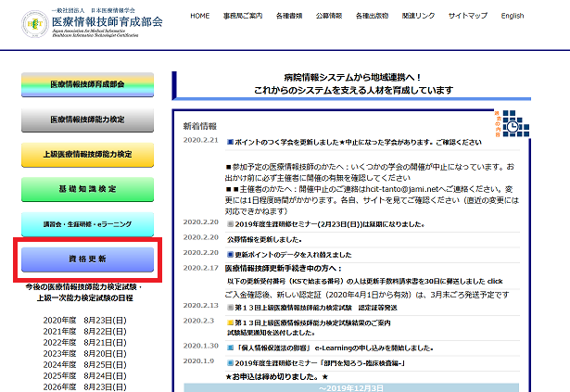Screen dimensions: 570x392
Task: Switch to the English version
Action: [513, 16]
